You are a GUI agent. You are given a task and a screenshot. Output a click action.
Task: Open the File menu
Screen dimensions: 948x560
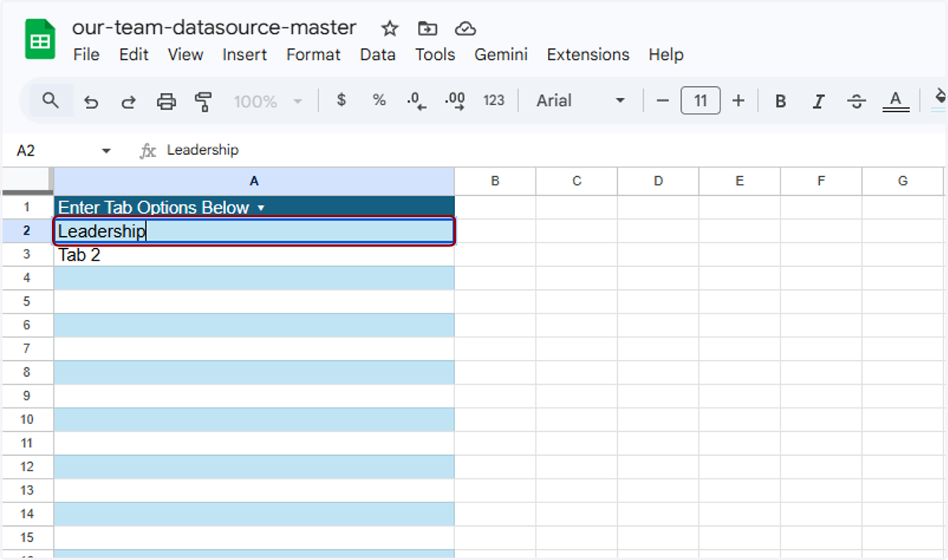86,54
